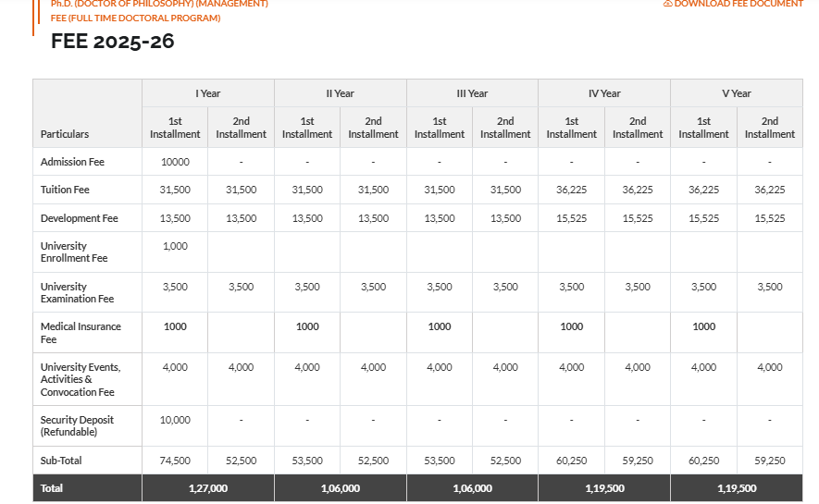Click the Sub-Total row label

(x=61, y=461)
